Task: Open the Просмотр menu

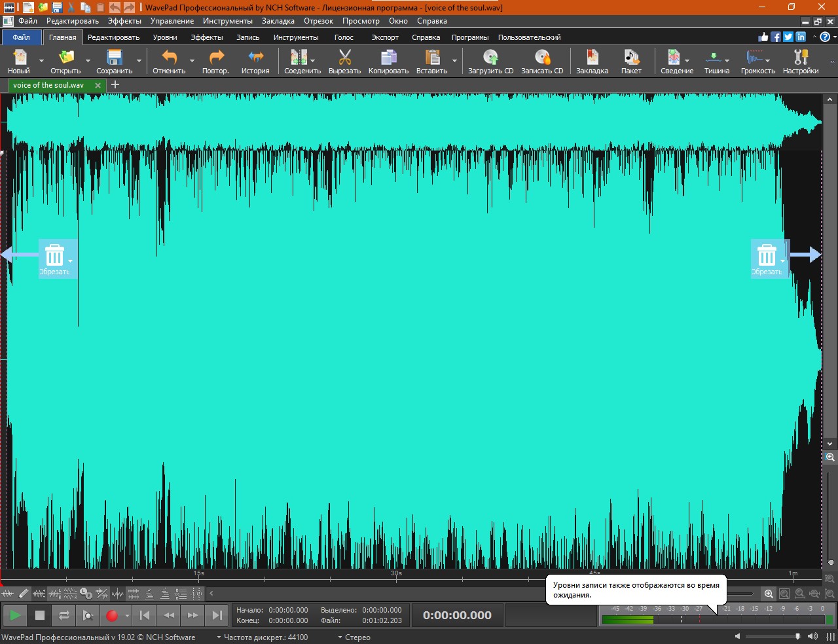Action: (361, 21)
